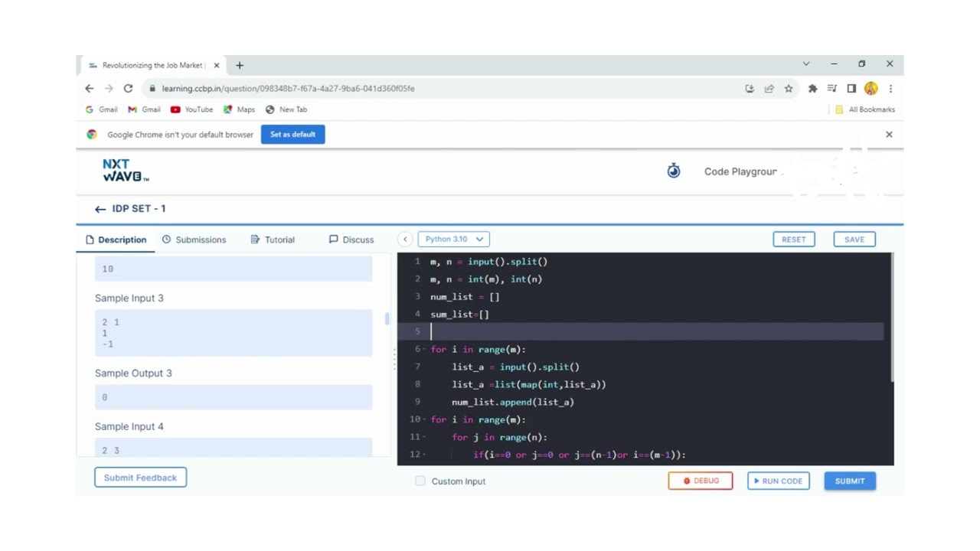Click the RESET button

click(793, 240)
